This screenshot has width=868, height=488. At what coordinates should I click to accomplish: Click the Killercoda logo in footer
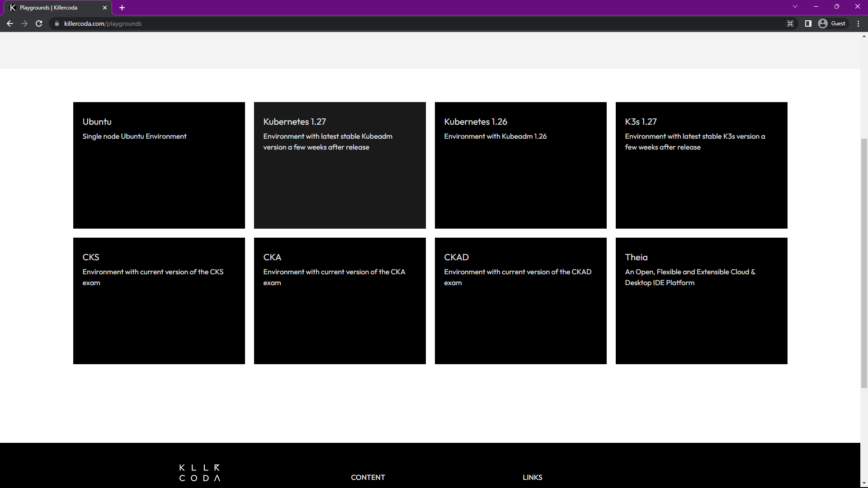click(x=199, y=473)
